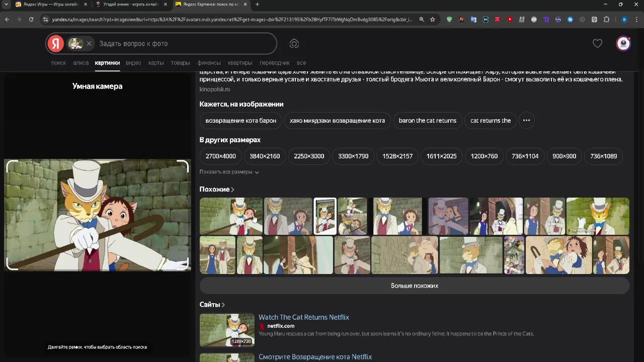
Task: Open the 'товары' tab
Action: 180,63
